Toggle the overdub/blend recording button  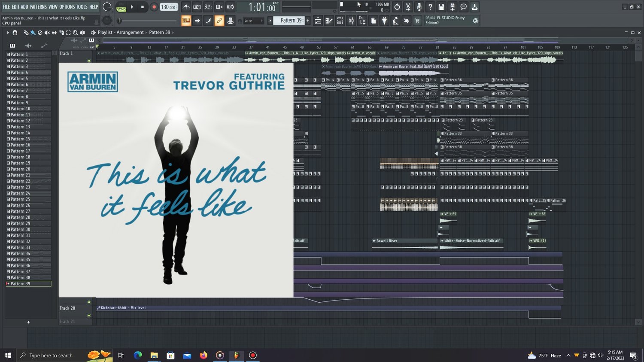[x=219, y=7]
